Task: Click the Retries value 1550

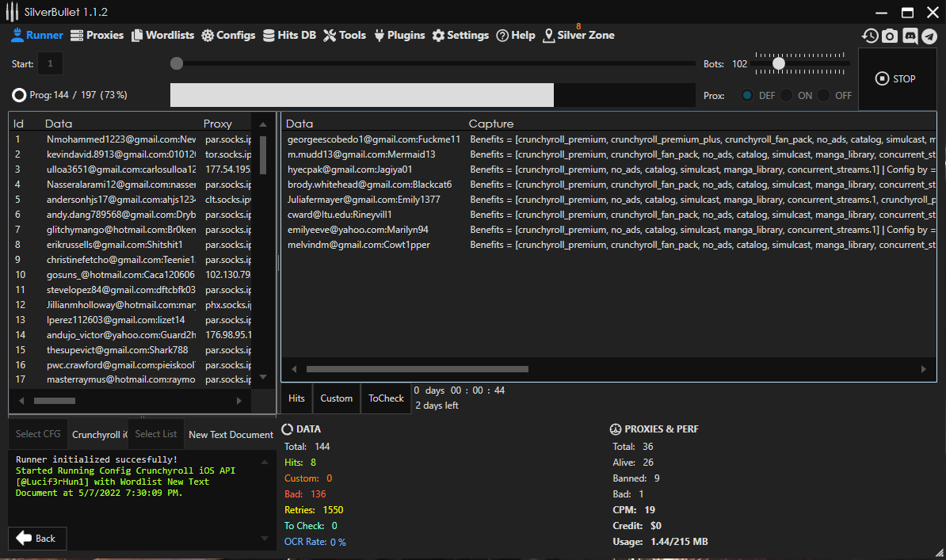Action: pos(333,510)
